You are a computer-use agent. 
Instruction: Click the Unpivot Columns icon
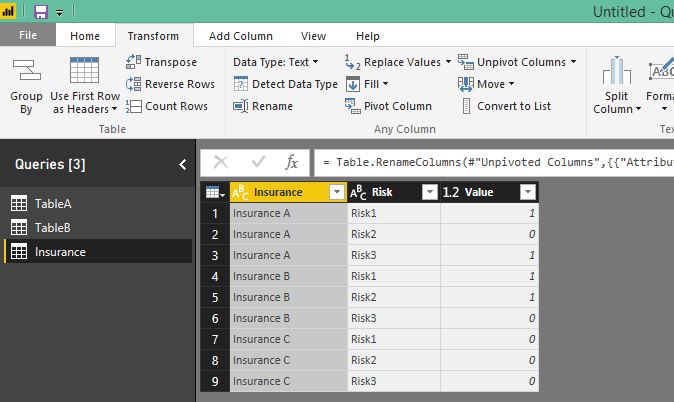point(466,62)
